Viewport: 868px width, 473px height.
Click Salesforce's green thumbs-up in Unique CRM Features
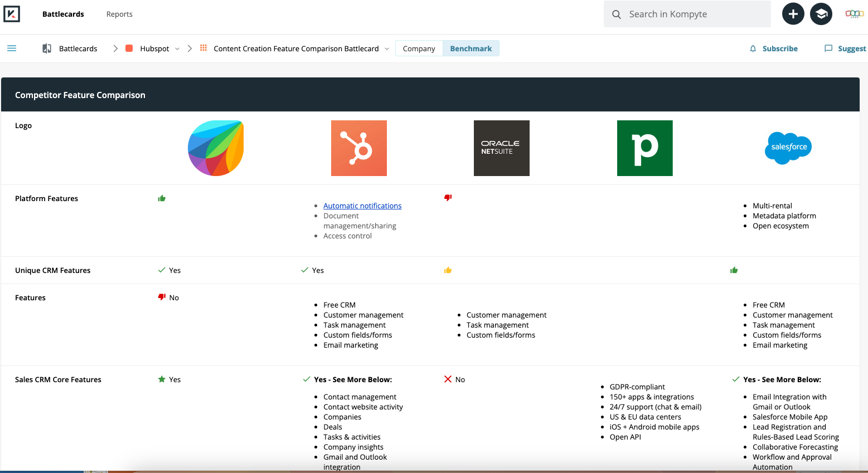pos(734,270)
